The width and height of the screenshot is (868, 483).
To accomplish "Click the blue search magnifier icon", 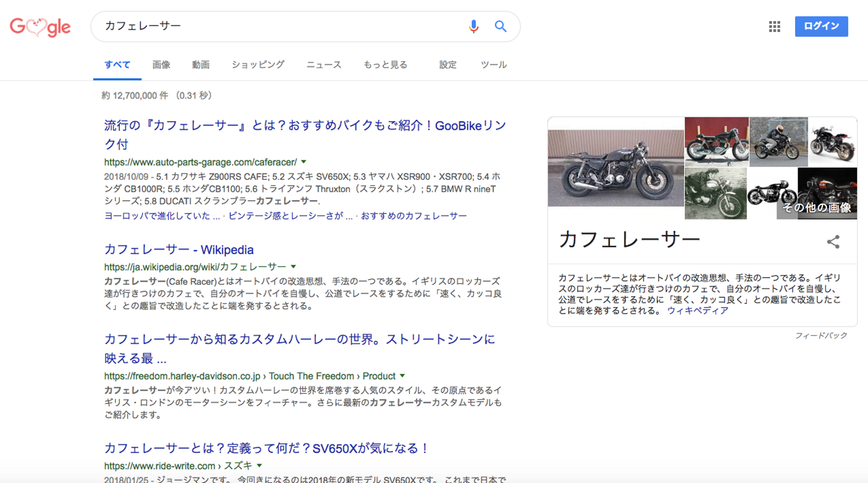I will (x=500, y=27).
